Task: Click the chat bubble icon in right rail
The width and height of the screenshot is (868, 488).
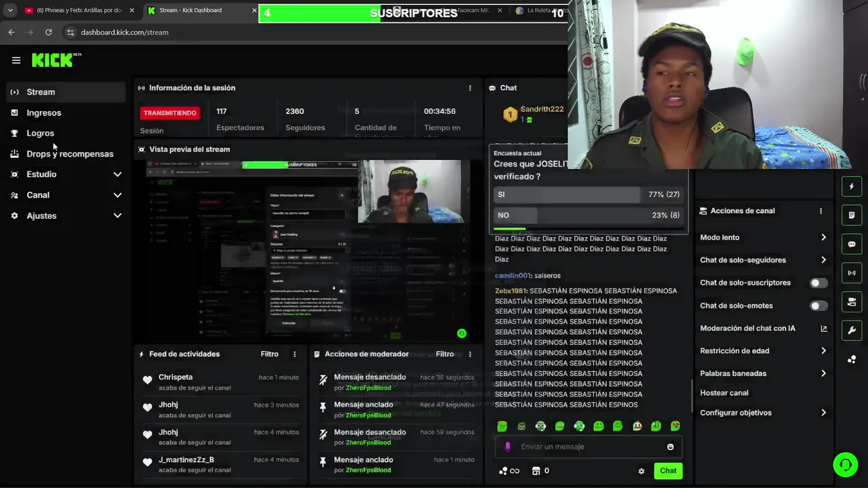Action: (852, 245)
